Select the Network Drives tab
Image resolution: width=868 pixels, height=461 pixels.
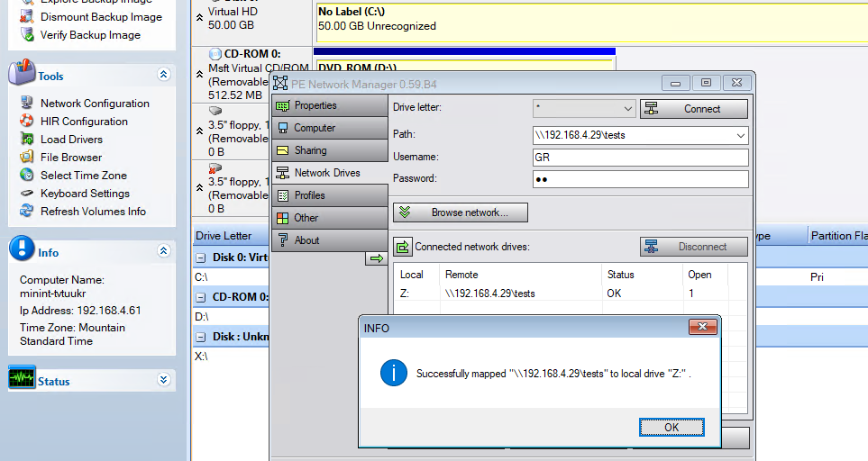pos(330,173)
